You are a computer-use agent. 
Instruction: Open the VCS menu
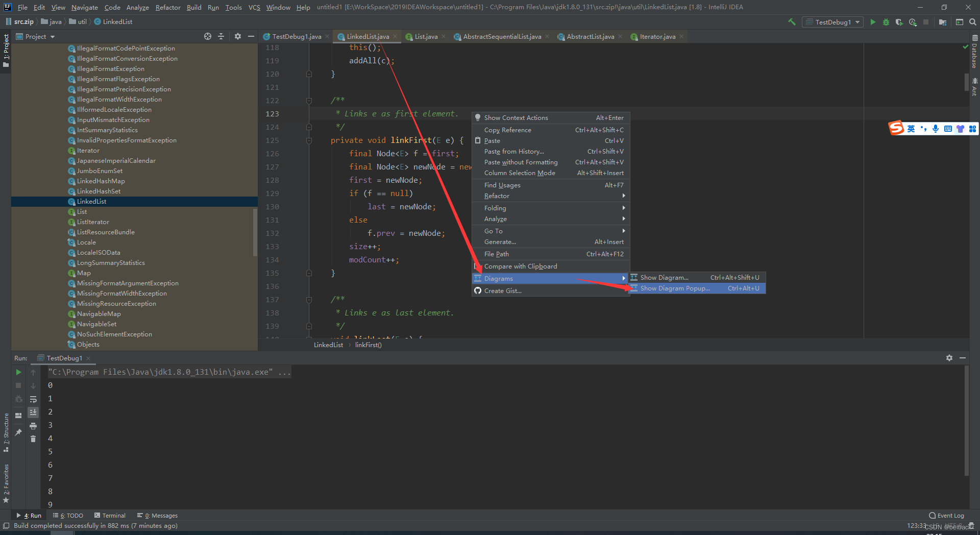coord(254,7)
